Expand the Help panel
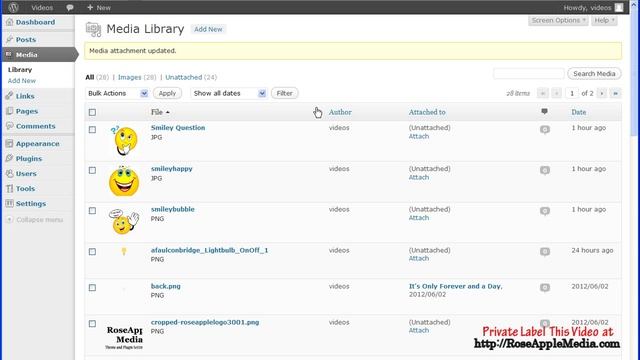The width and height of the screenshot is (640, 360). pyautogui.click(x=604, y=20)
